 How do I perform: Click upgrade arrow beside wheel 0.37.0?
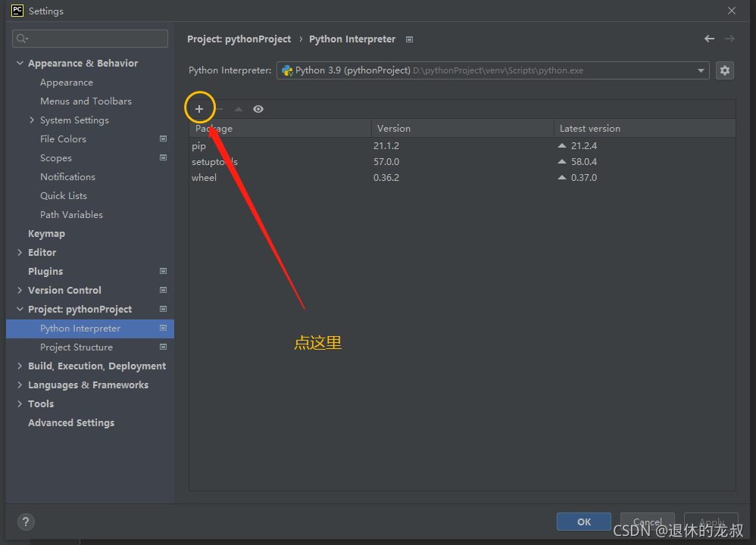click(x=561, y=177)
